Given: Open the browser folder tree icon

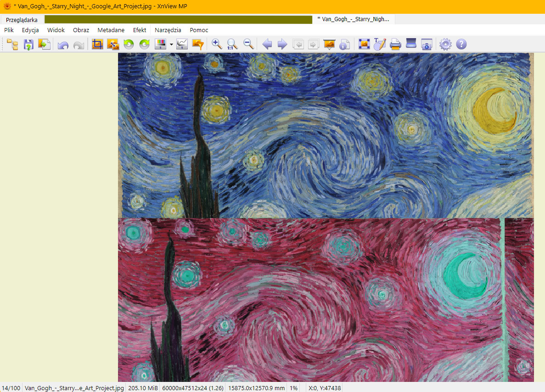Looking at the screenshot, I should tap(12, 45).
